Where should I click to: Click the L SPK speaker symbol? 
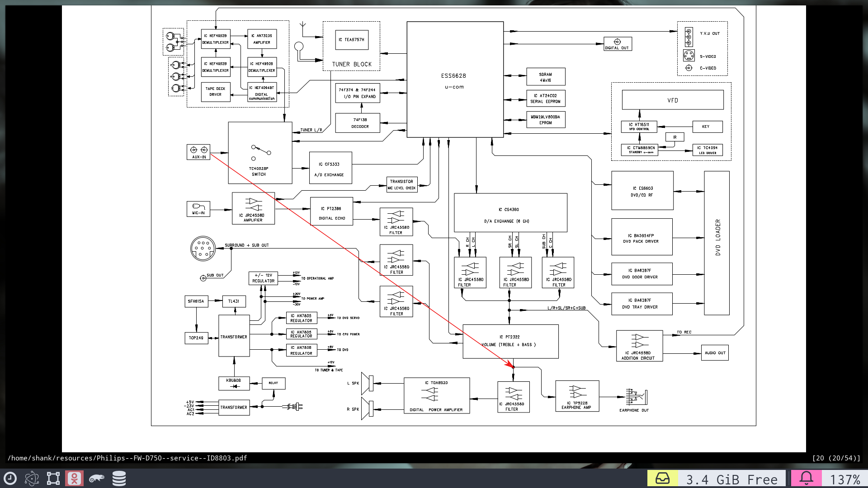click(x=367, y=383)
